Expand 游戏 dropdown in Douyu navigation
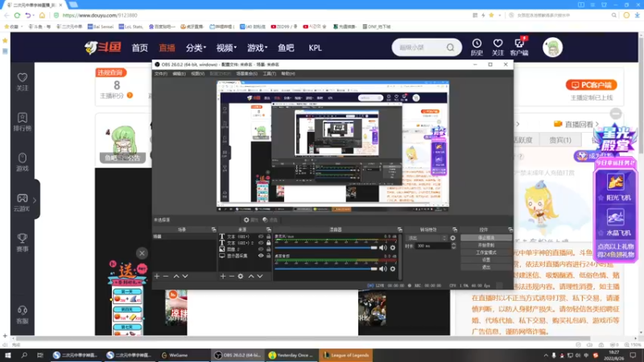Viewport: 644px width, 362px height. pos(257,47)
